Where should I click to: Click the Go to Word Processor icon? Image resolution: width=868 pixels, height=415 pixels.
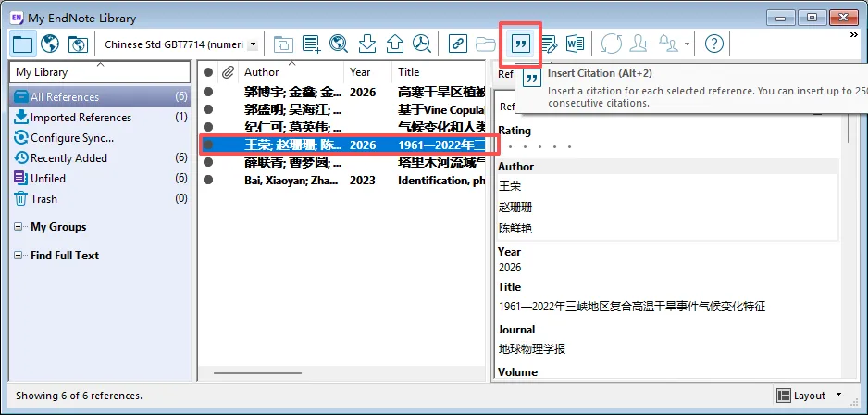575,44
